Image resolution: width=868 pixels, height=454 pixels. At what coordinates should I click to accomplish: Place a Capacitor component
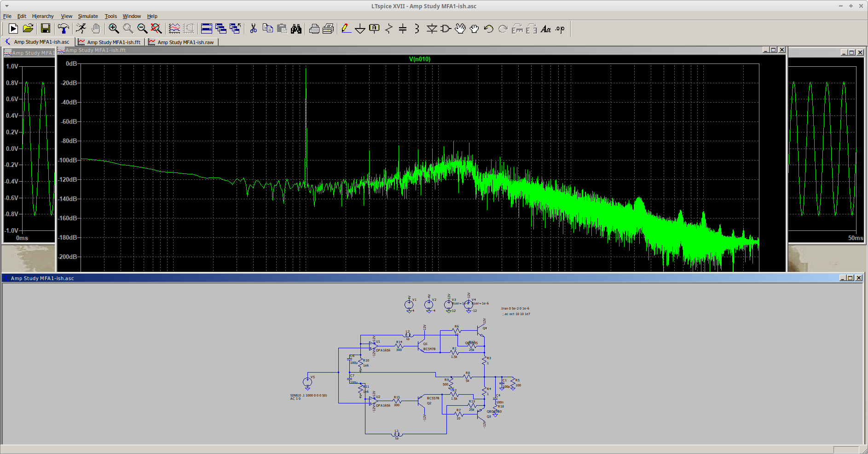click(x=403, y=29)
